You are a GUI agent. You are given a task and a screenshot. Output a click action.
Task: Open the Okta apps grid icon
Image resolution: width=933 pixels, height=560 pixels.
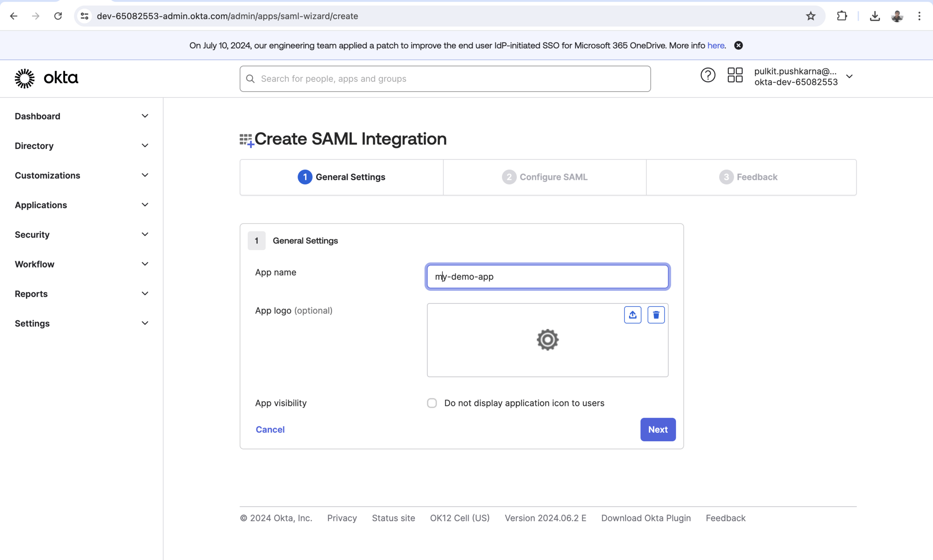coord(735,75)
